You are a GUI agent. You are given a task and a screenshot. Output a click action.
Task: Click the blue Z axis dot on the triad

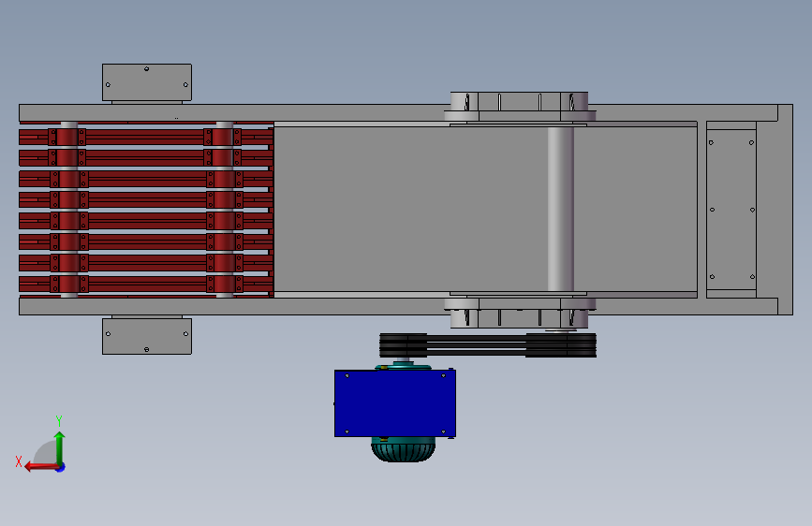point(61,467)
